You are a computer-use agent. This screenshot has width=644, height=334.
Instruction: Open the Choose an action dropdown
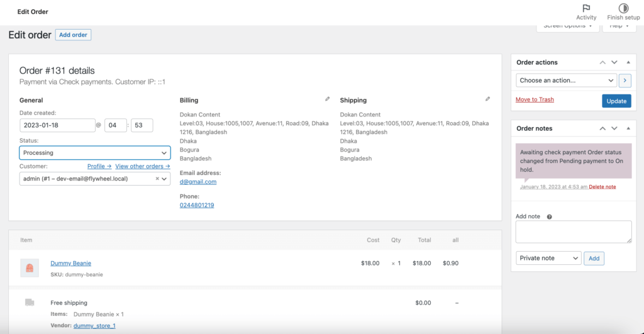567,81
